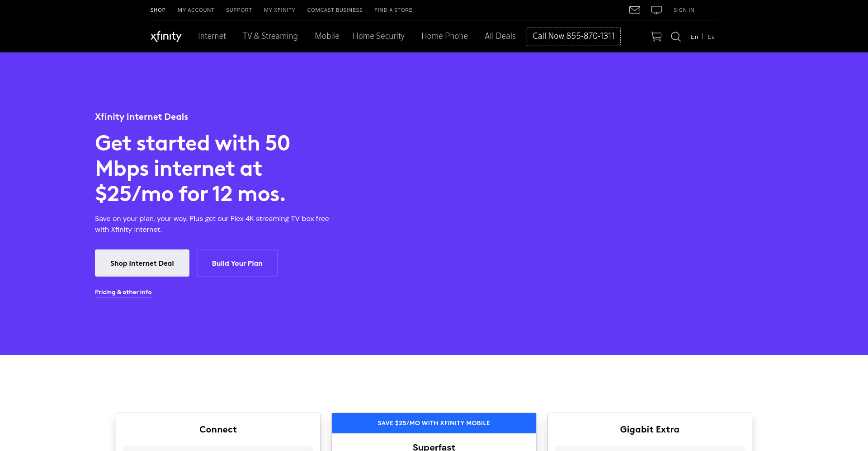Select the Connect plan card title

218,429
